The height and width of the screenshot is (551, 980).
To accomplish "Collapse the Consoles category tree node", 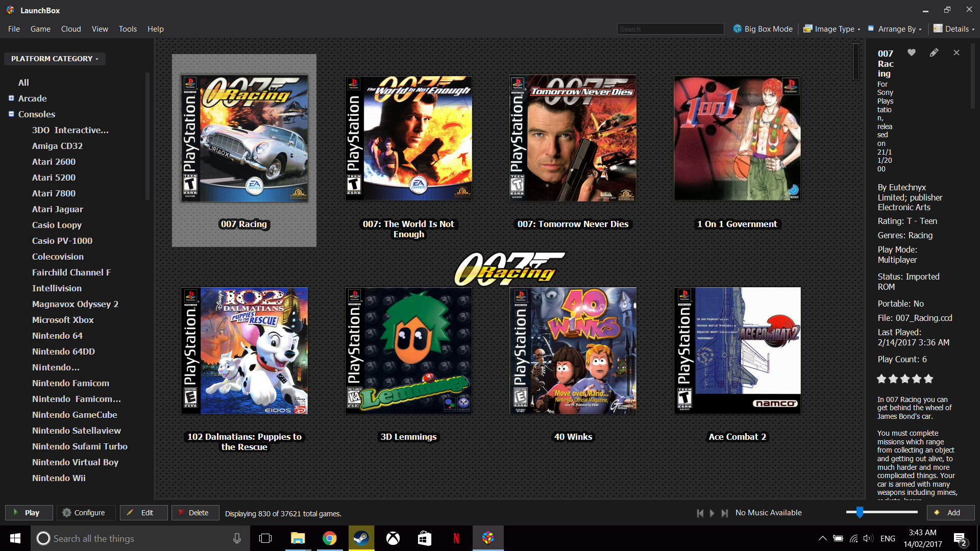I will [11, 114].
